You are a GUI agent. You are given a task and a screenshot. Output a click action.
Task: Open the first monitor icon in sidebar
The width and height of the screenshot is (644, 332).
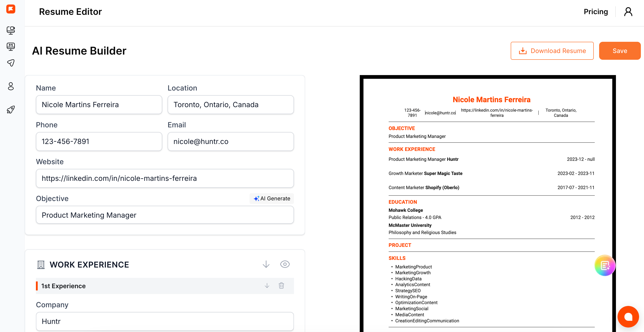[x=11, y=30]
